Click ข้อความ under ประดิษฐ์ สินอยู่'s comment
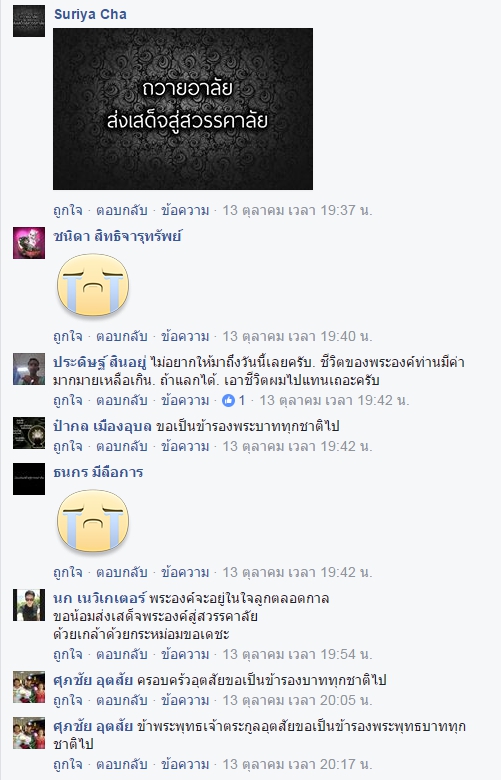Screen dimensions: 501x780 (x=185, y=400)
